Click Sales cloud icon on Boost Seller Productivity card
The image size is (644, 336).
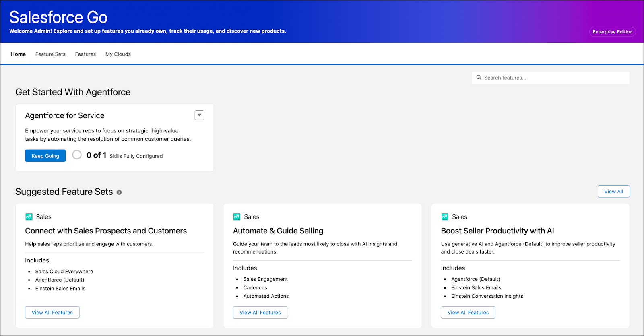445,217
